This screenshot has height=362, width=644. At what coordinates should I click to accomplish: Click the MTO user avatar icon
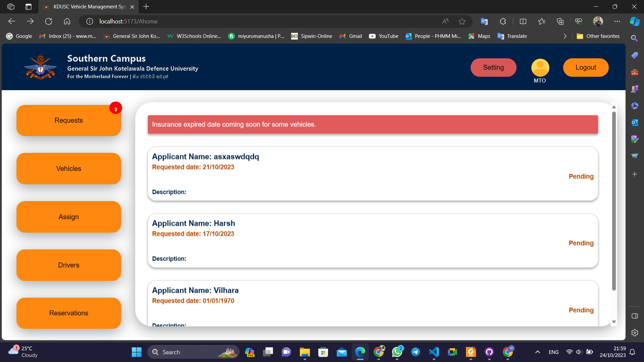(540, 67)
